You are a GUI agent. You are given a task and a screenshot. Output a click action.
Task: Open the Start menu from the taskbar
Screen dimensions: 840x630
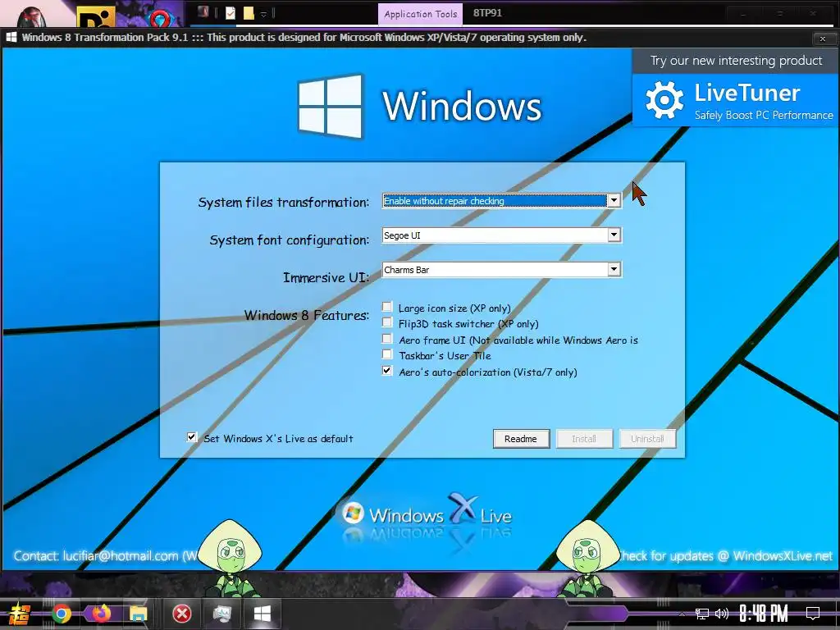(20, 614)
